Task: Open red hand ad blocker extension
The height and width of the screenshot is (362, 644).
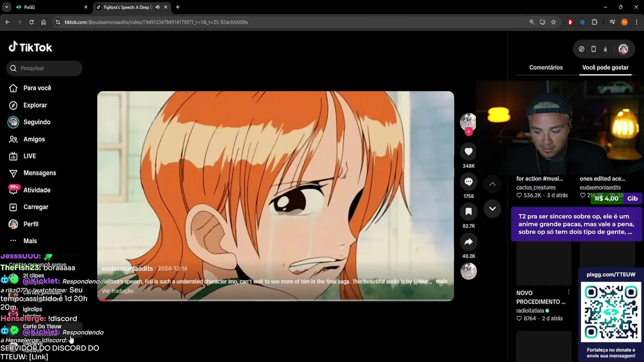Action: [x=570, y=22]
